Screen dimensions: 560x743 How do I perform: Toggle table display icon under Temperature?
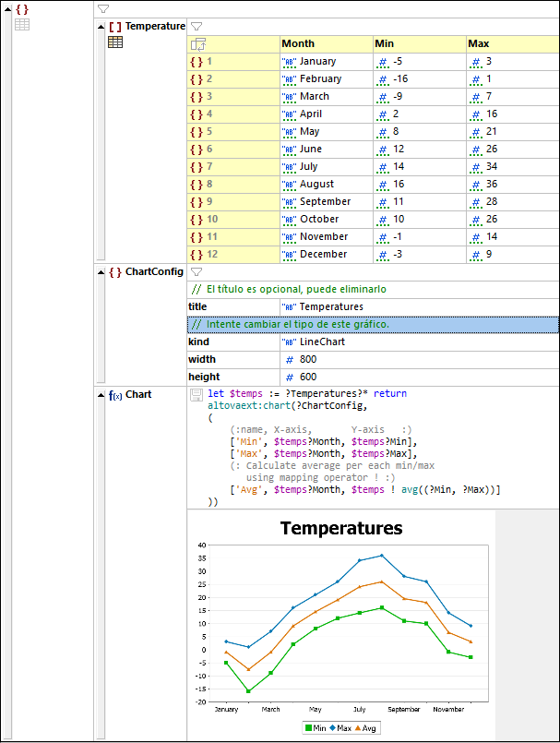point(115,42)
